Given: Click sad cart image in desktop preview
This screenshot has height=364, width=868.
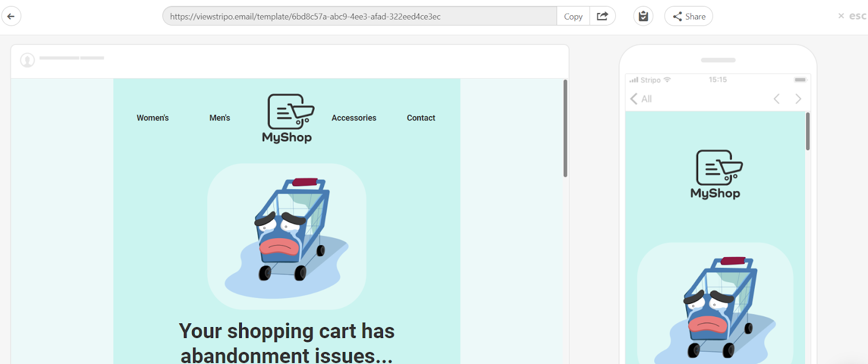Looking at the screenshot, I should click(286, 237).
